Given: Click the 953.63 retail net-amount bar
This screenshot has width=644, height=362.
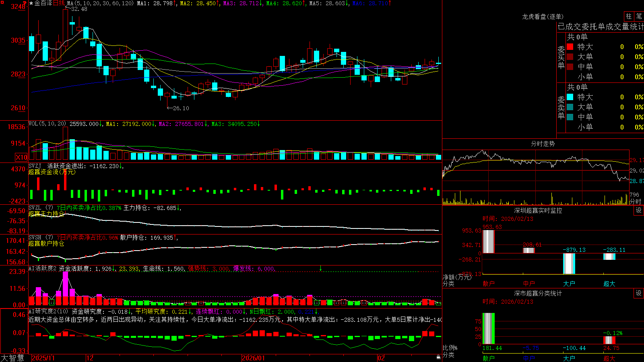Looking at the screenshot, I should pyautogui.click(x=489, y=241).
